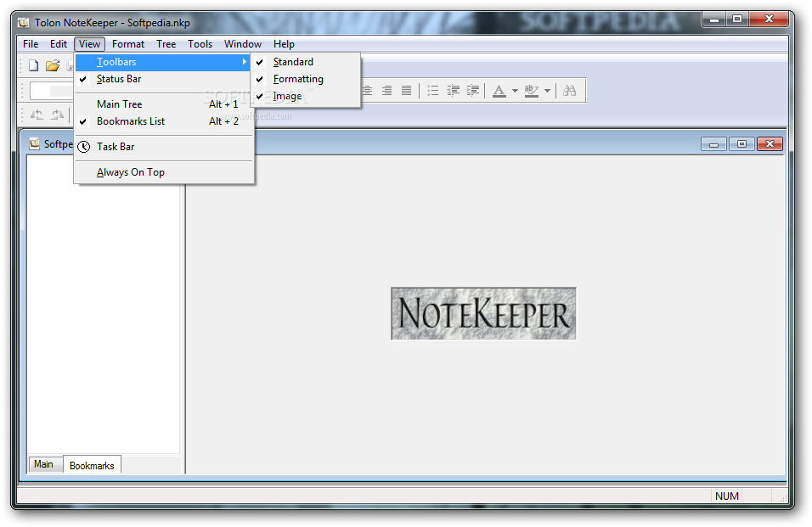Apply right text alignment
This screenshot has width=812, height=527.
[386, 91]
